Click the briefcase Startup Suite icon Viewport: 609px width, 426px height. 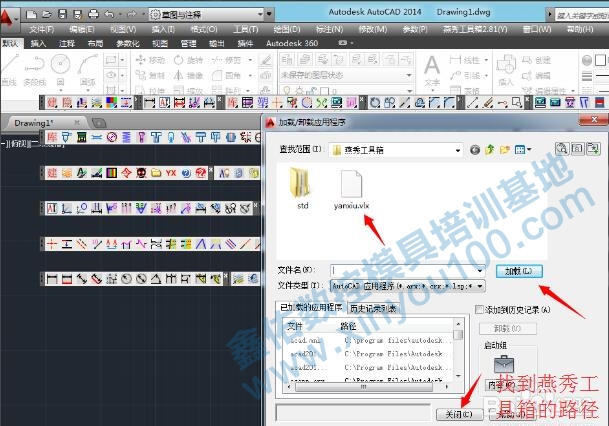504,364
